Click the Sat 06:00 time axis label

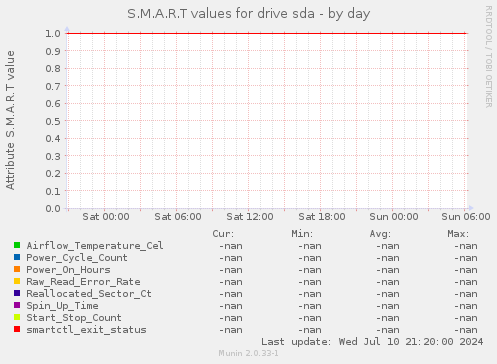tap(178, 217)
